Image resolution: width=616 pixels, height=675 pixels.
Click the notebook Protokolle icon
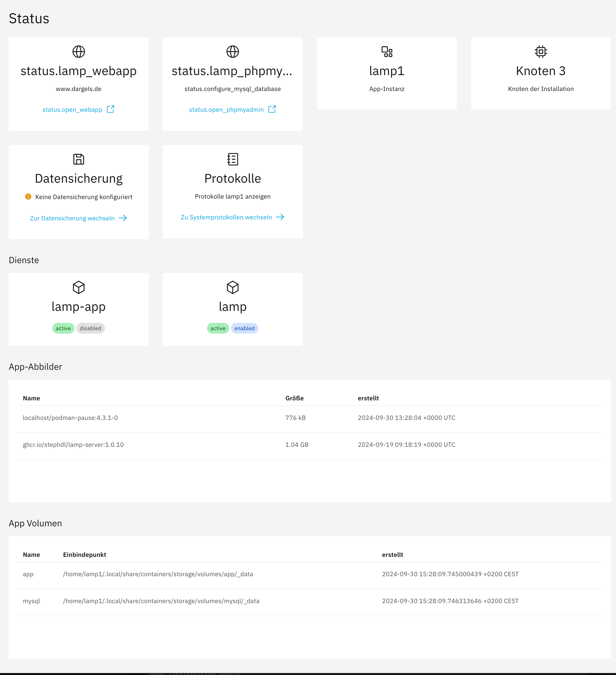pyautogui.click(x=232, y=159)
